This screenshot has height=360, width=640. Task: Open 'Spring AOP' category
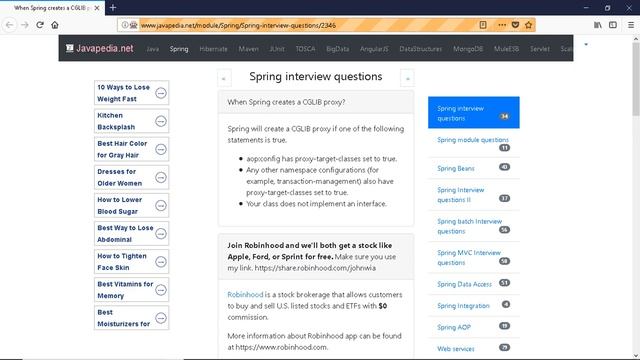473,327
